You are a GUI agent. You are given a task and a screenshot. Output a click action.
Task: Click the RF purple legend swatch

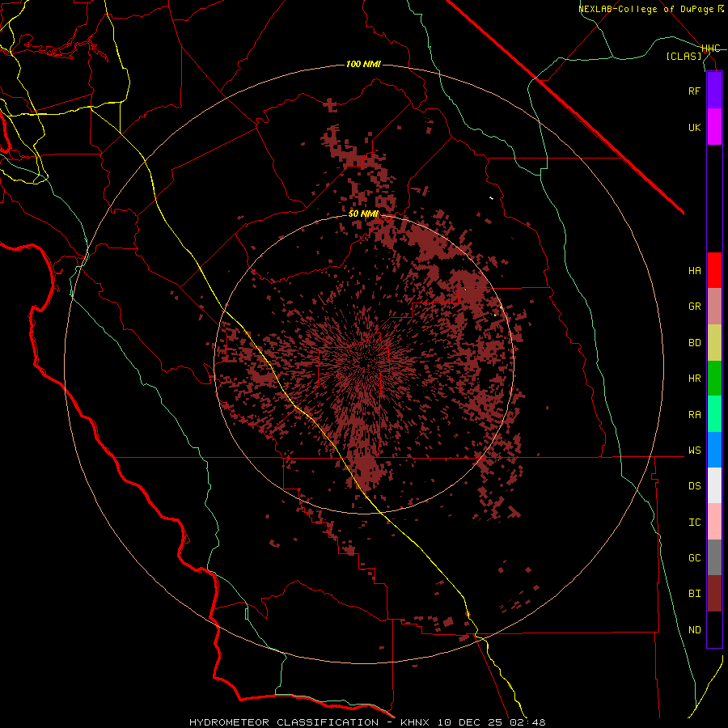point(714,91)
